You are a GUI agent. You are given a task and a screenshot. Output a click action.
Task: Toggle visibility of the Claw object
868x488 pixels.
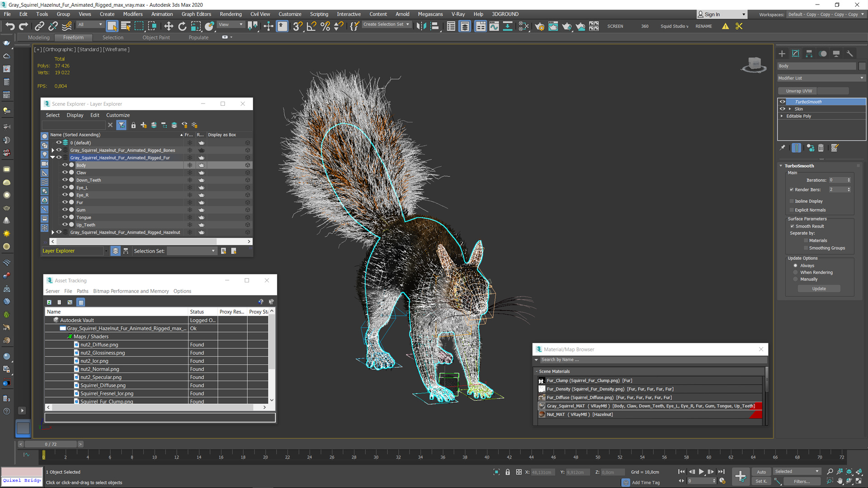(x=65, y=172)
